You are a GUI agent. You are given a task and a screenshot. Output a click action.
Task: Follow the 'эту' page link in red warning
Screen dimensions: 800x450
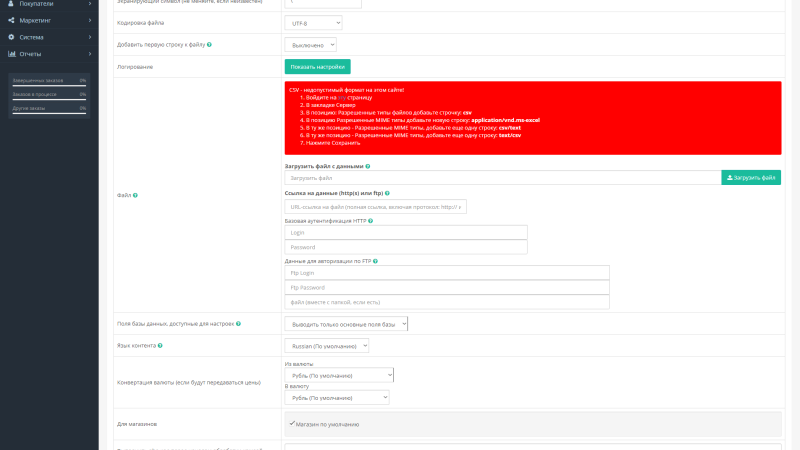[x=341, y=97]
